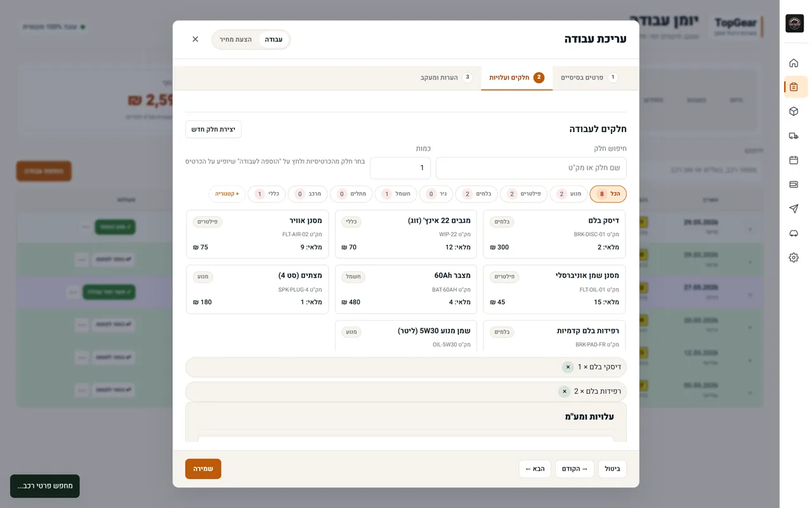Filter parts by הכל category
The width and height of the screenshot is (812, 508).
point(608,194)
